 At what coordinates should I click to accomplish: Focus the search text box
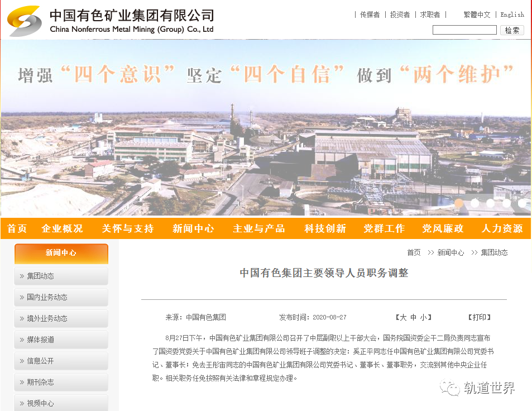click(x=464, y=30)
